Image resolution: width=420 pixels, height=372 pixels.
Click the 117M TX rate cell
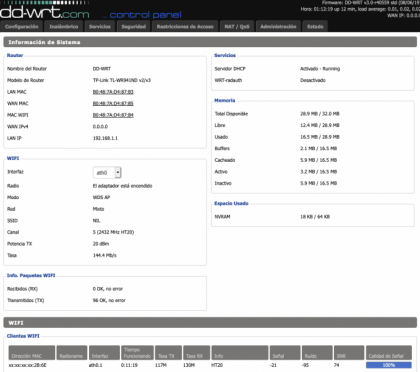click(x=161, y=365)
